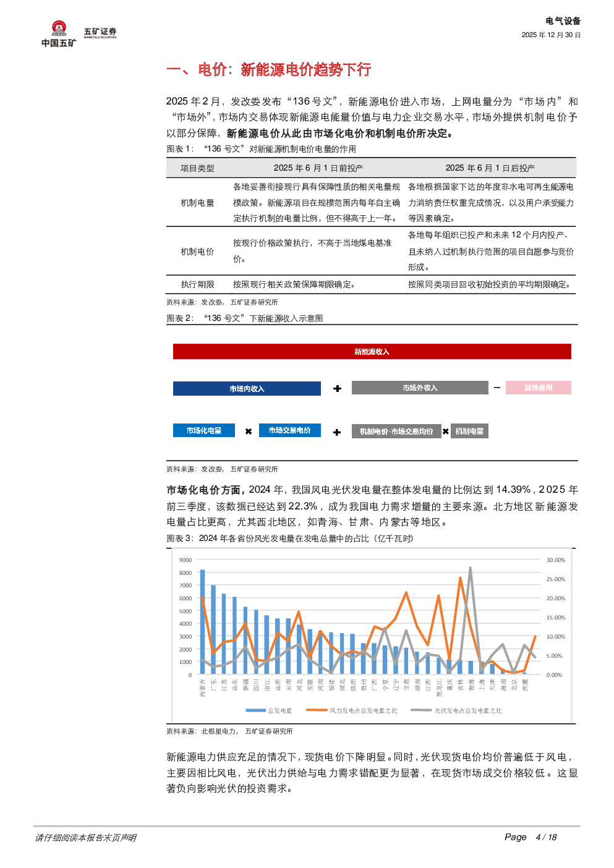
Task: Click the orange 风力发电 legend line marker
Action: pos(317,710)
